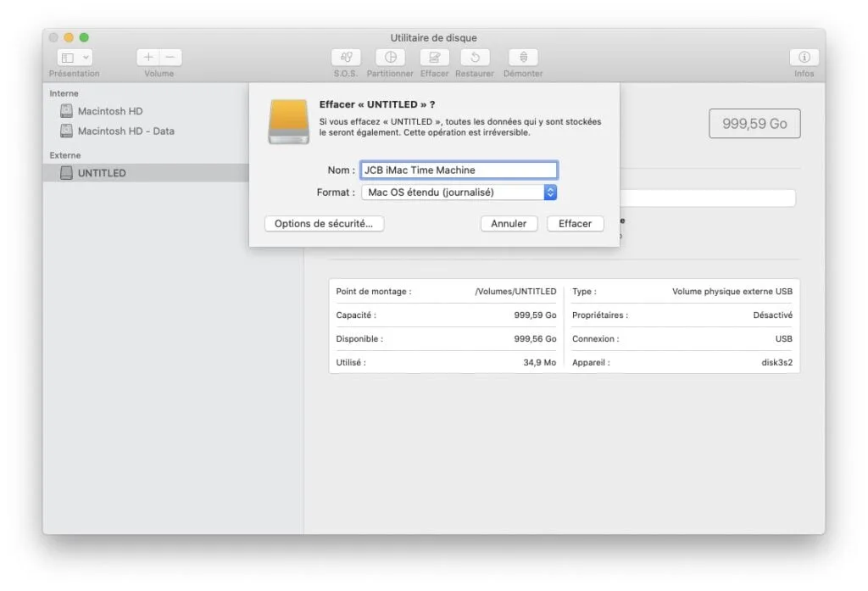The width and height of the screenshot is (868, 591).
Task: Open the Infos panel icon
Action: 804,58
